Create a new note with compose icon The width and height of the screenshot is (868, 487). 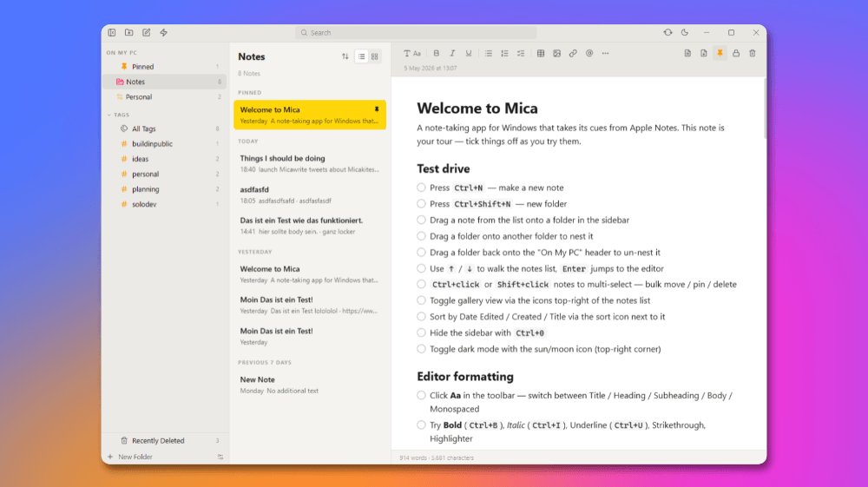(146, 33)
